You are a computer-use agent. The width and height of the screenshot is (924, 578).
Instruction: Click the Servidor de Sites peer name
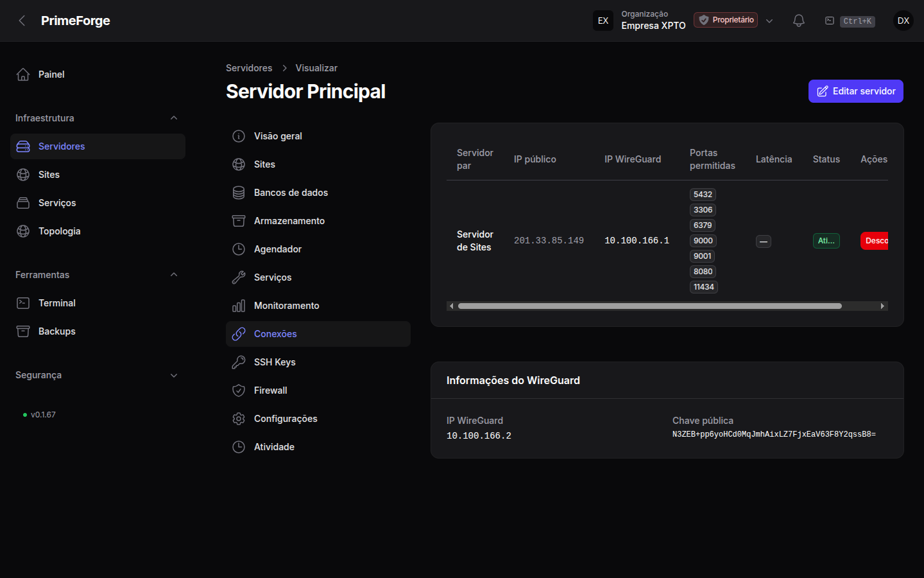pyautogui.click(x=475, y=241)
